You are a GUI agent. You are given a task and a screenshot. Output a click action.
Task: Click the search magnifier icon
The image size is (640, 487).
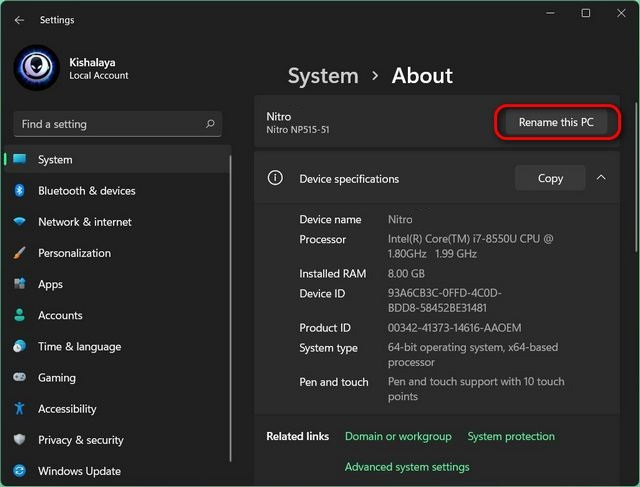pyautogui.click(x=210, y=124)
